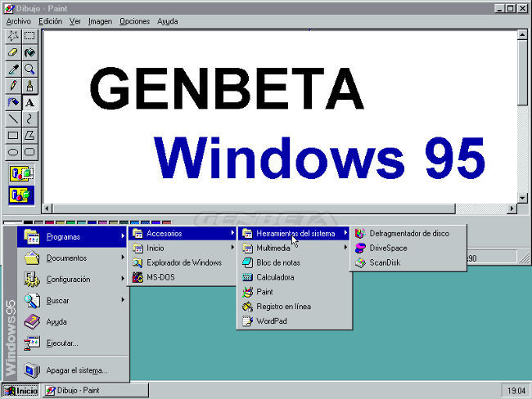This screenshot has height=399, width=532.
Task: Select the Pick color eyedropper tool
Action: [x=13, y=69]
